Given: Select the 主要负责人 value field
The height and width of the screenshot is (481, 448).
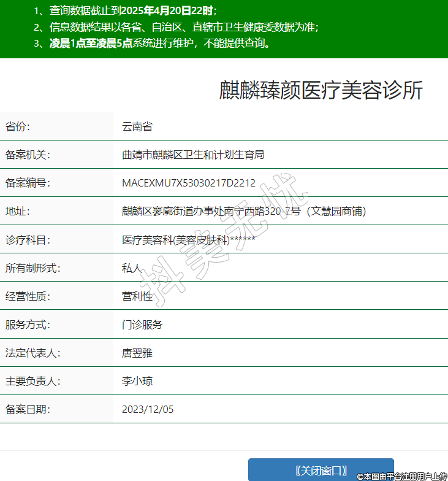Looking at the screenshot, I should click(137, 381).
